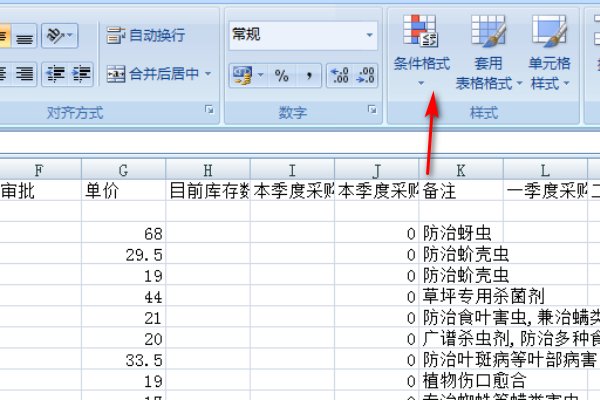This screenshot has width=600, height=400.
Task: Expand Format as Table dropdown arrow
Action: (519, 83)
